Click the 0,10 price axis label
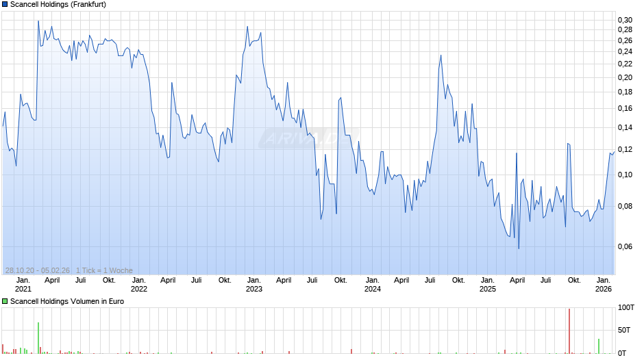This screenshot has width=644, height=360. (x=625, y=175)
